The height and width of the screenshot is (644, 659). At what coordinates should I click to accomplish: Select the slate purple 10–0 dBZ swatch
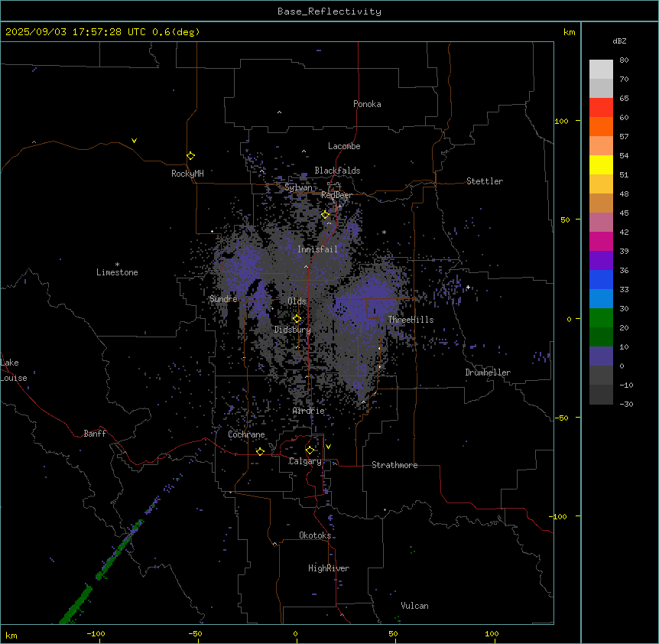pos(601,356)
